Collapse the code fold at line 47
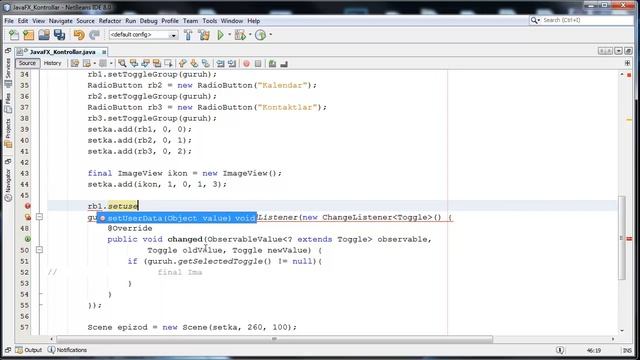Viewport: 640px width, 360px height. point(39,217)
